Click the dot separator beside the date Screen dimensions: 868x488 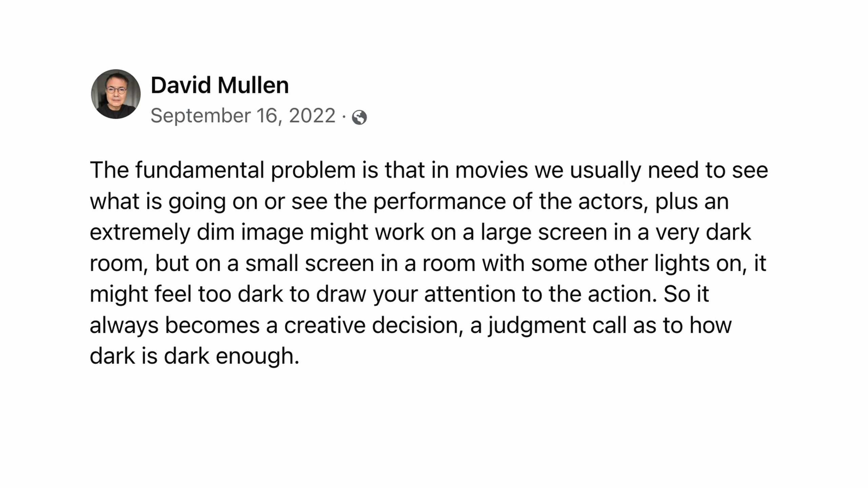[x=344, y=116]
